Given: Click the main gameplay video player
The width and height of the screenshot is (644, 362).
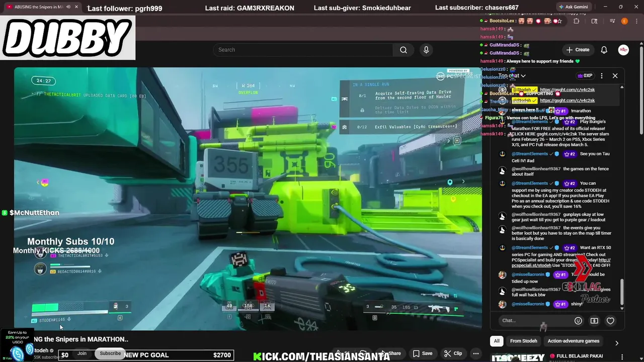Looking at the screenshot, I should click(248, 199).
